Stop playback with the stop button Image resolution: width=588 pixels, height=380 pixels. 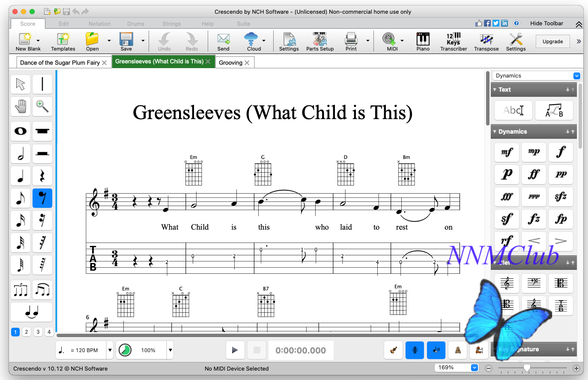coord(257,350)
